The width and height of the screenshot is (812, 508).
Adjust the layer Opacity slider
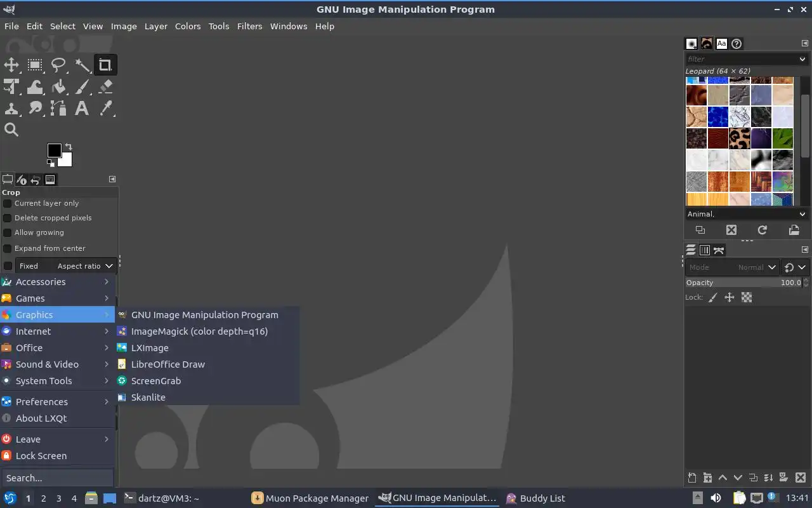tap(743, 283)
